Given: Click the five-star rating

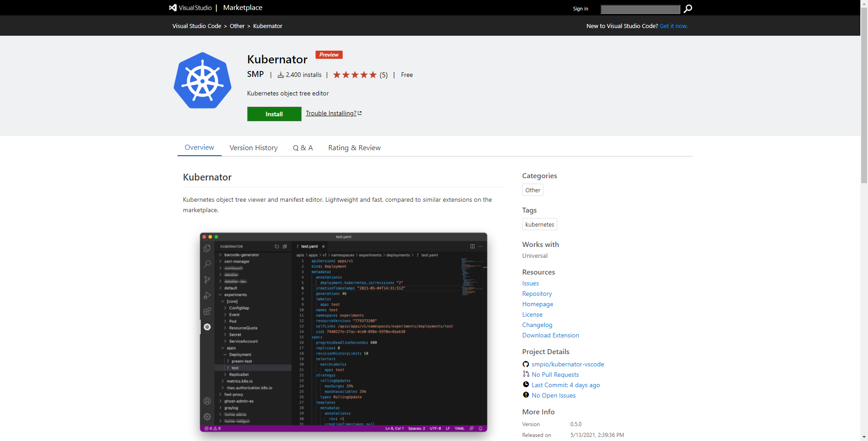Looking at the screenshot, I should [355, 75].
